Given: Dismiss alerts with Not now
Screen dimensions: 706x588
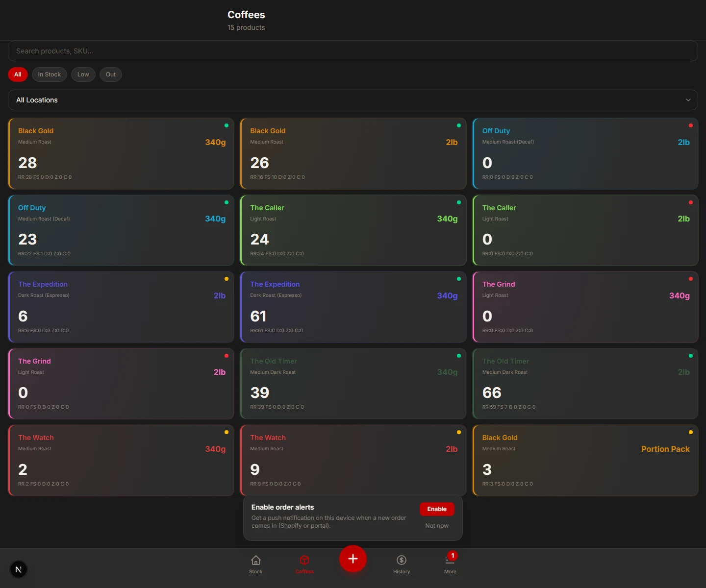Looking at the screenshot, I should coord(437,526).
